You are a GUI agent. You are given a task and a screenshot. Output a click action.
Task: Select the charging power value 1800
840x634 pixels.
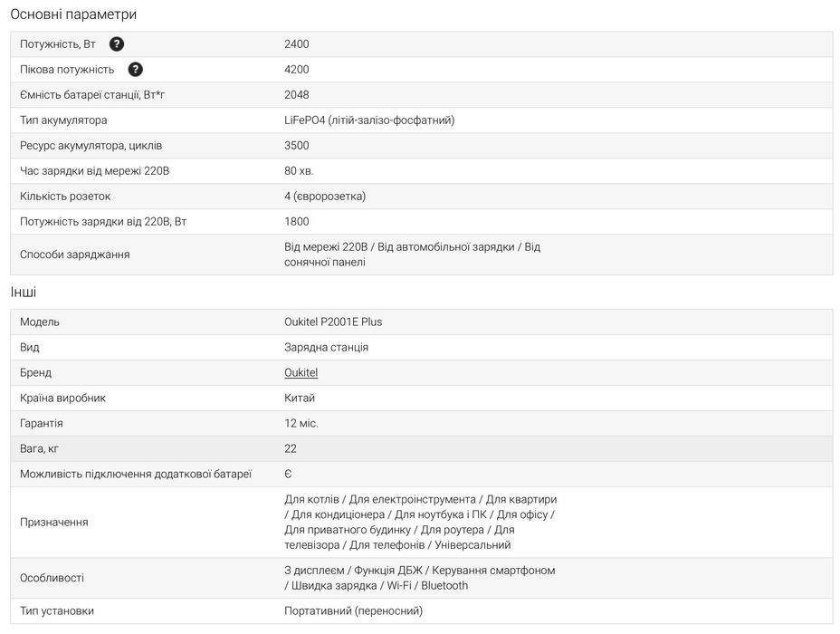tap(296, 222)
